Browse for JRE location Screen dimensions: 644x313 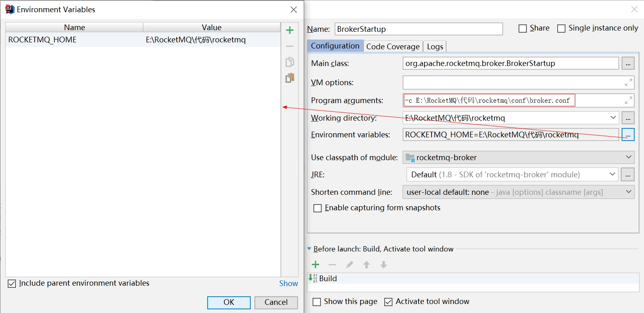pos(628,175)
